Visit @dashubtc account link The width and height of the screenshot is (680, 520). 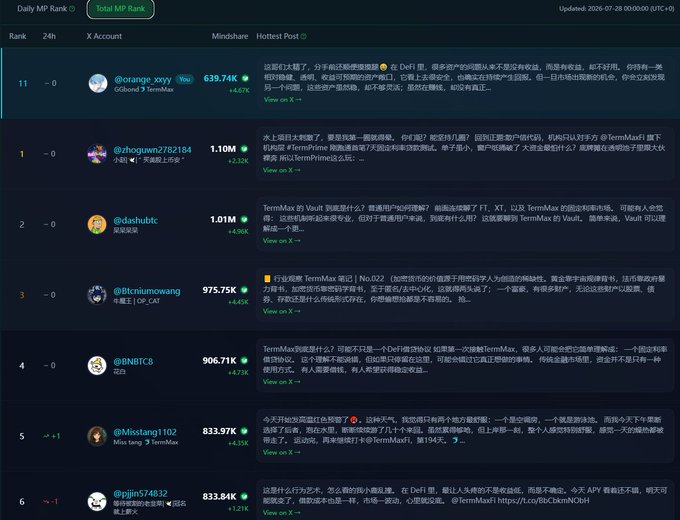point(135,220)
